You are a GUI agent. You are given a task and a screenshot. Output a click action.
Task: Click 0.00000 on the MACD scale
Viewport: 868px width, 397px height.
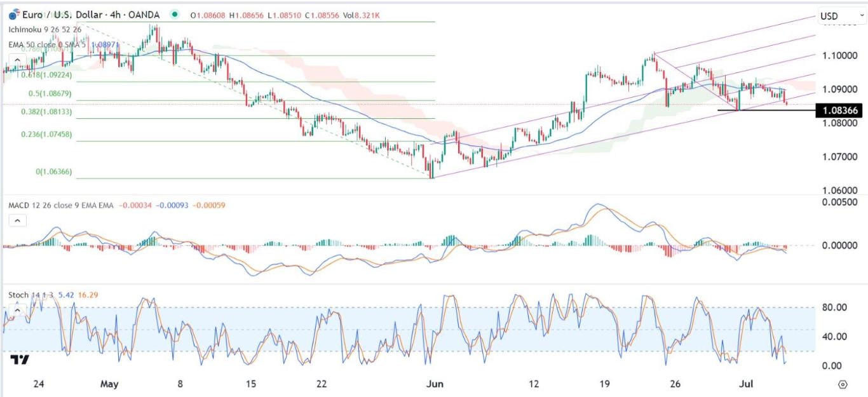(839, 245)
